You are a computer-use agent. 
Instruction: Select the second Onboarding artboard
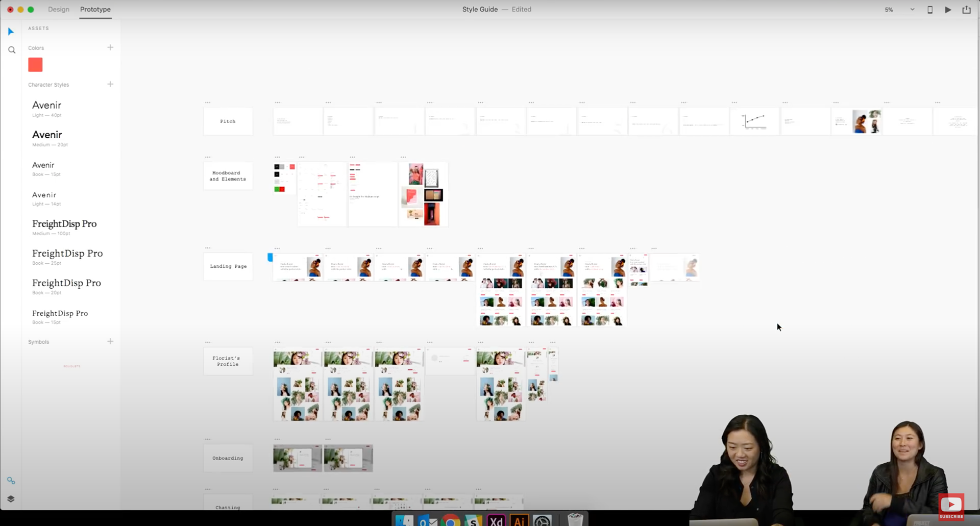pyautogui.click(x=348, y=458)
